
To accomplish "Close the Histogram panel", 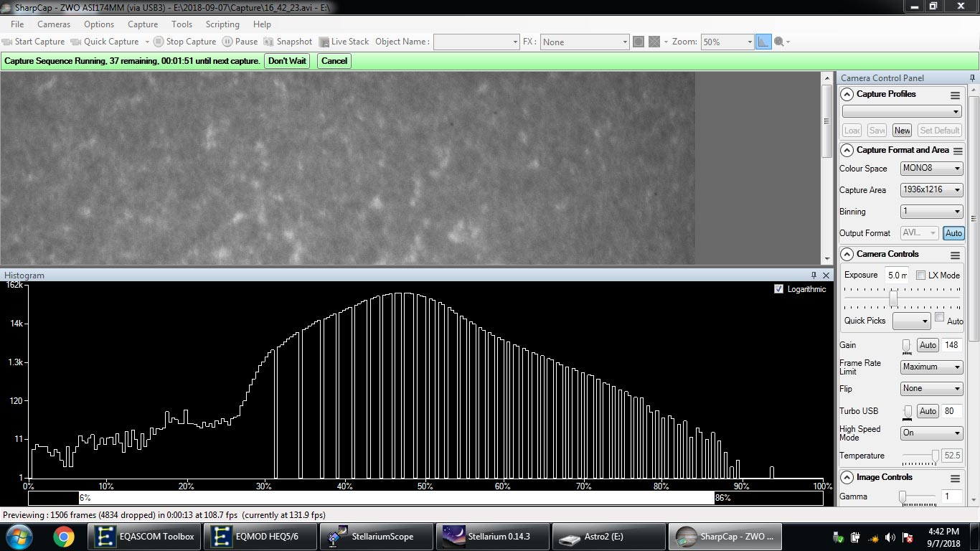I will click(x=826, y=275).
